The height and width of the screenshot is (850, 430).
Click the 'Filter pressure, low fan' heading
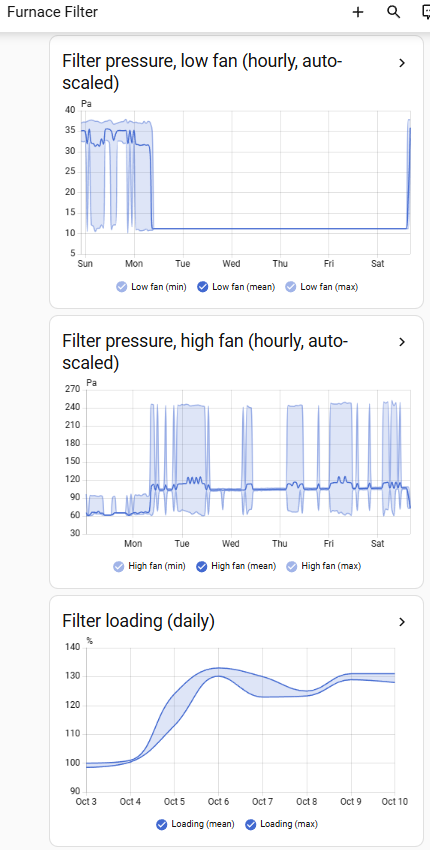pyautogui.click(x=202, y=72)
